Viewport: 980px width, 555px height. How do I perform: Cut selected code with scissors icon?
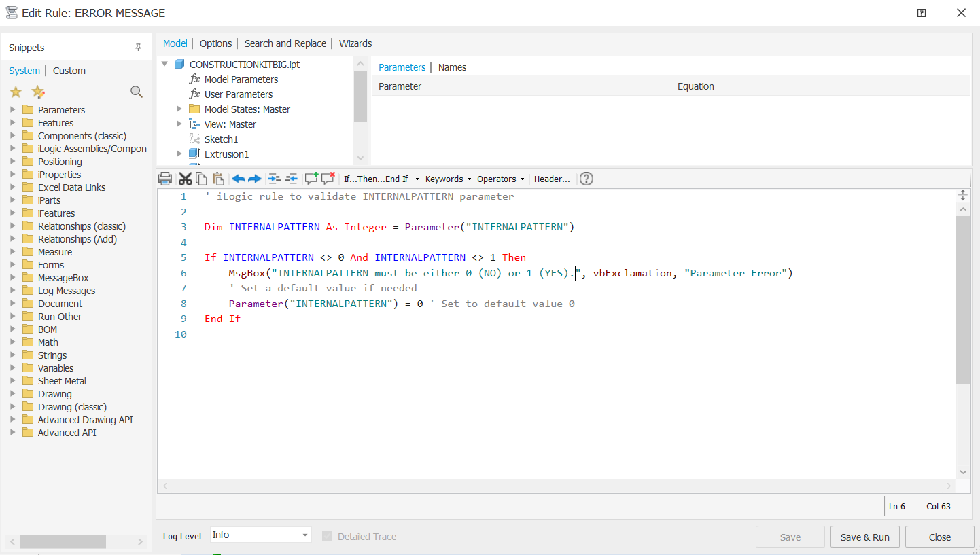click(x=185, y=179)
